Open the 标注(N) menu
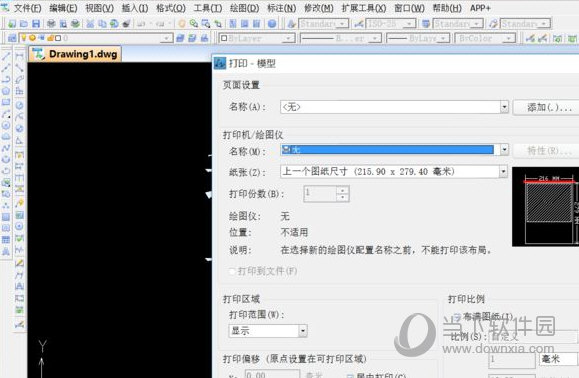 [281, 8]
